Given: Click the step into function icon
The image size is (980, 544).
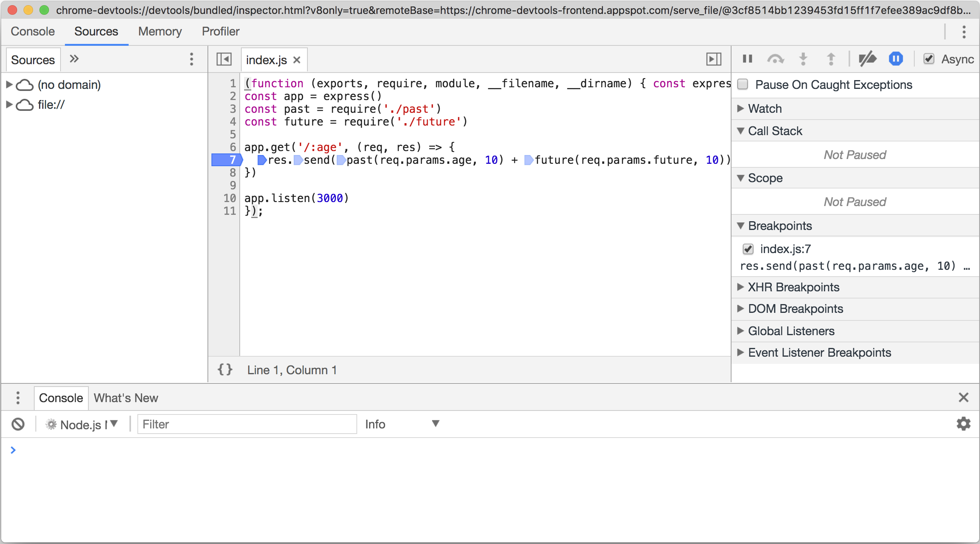Looking at the screenshot, I should click(803, 59).
